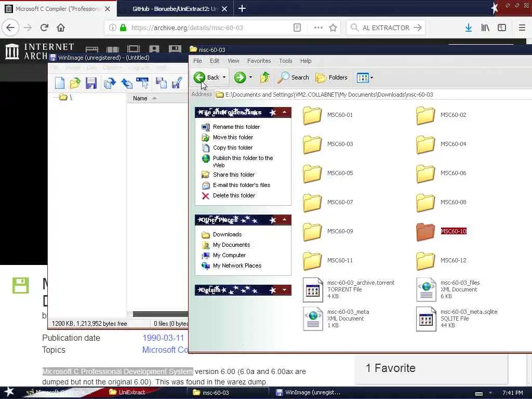Select the MSC60-06 folder
The image size is (532, 399).
click(441, 174)
